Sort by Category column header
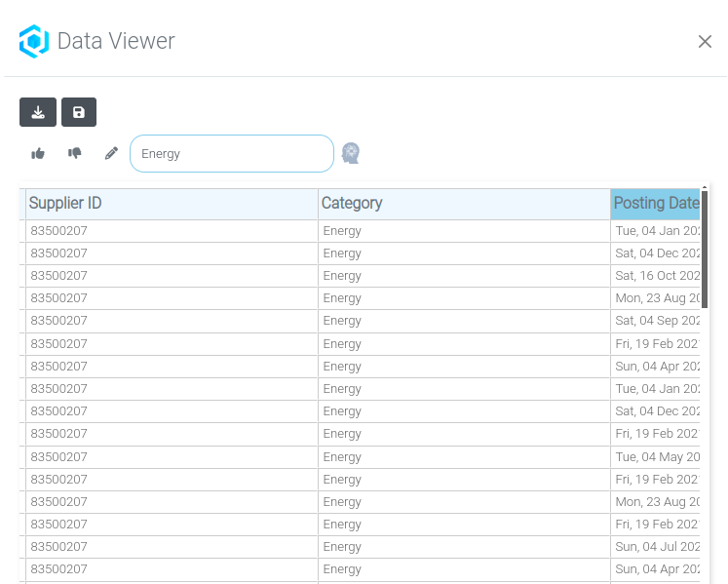The image size is (728, 584). (352, 204)
